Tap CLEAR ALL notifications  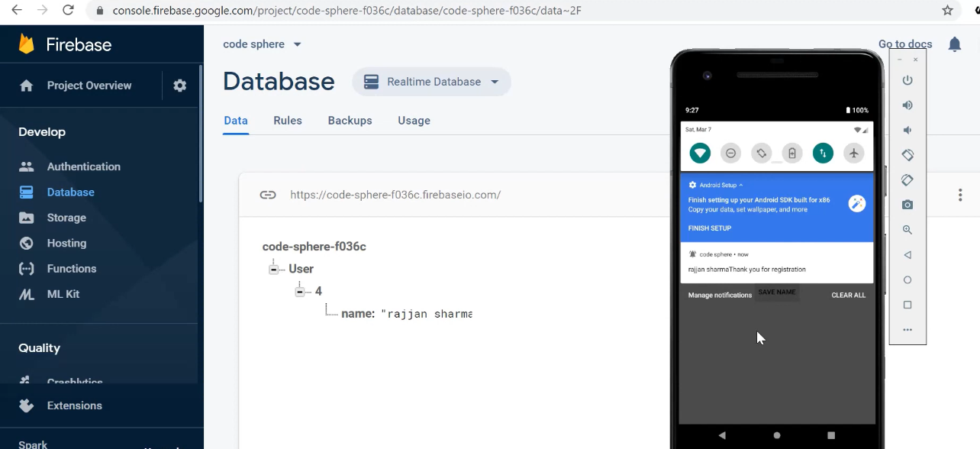point(849,296)
